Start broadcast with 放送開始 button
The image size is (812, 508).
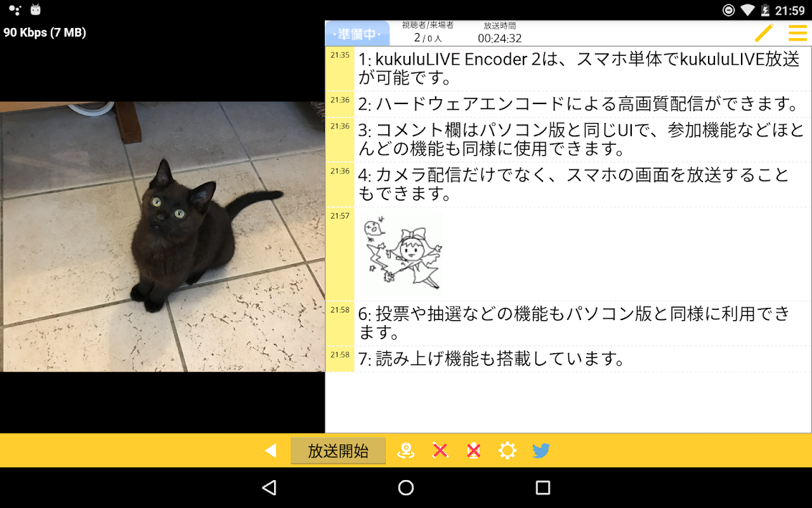338,451
